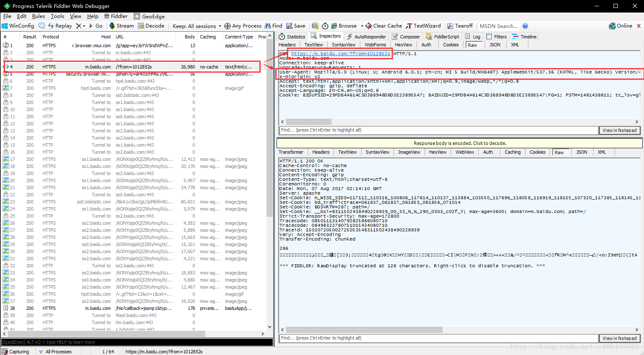
Task: Save the sessions
Action: tap(296, 26)
